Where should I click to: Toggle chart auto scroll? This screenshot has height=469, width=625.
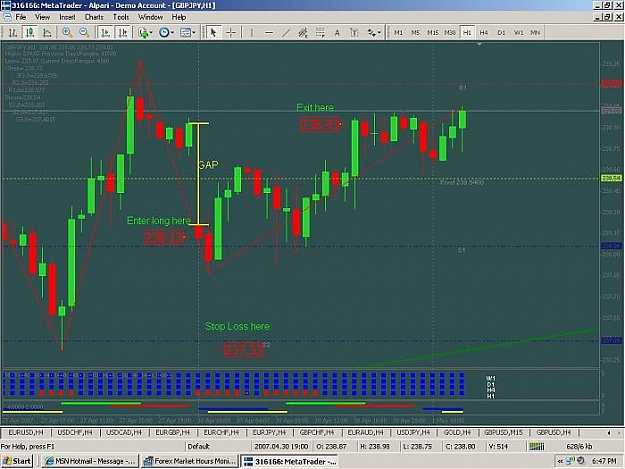[105, 33]
